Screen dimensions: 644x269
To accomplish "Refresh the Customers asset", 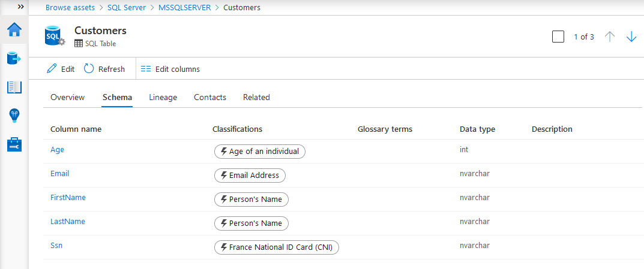I will [104, 69].
